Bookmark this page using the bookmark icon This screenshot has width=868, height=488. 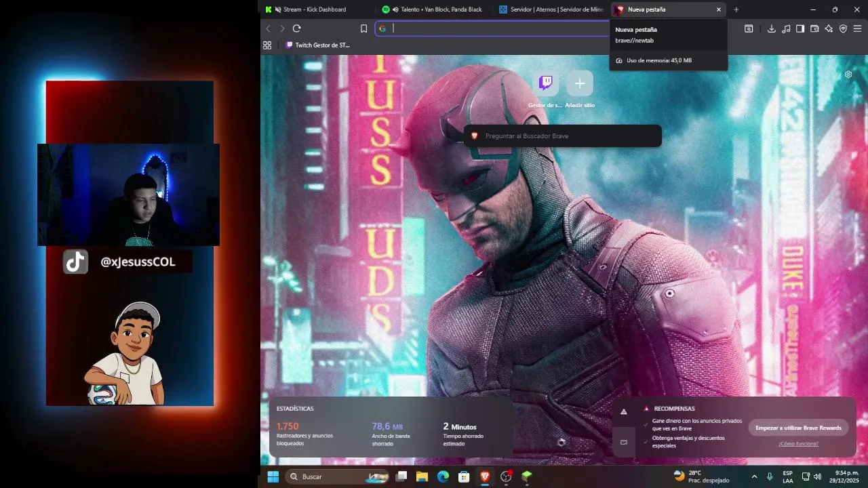coord(363,28)
